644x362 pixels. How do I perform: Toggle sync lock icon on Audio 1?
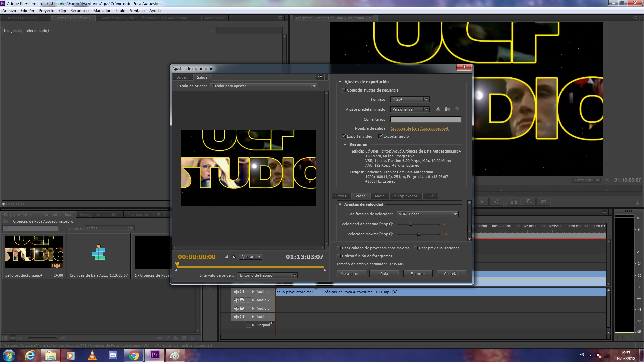click(242, 292)
